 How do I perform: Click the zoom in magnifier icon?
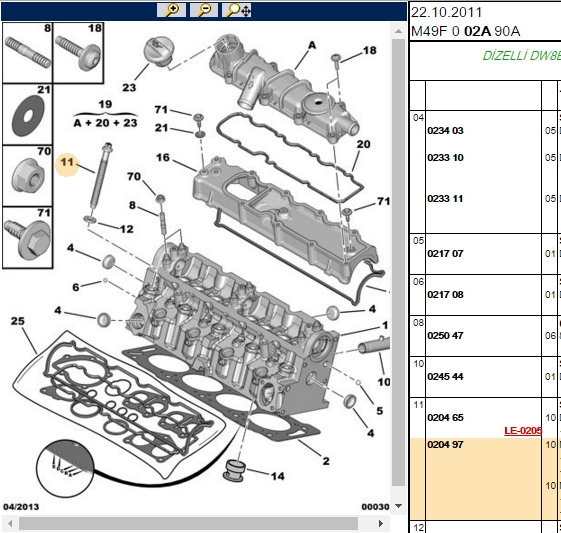(171, 10)
